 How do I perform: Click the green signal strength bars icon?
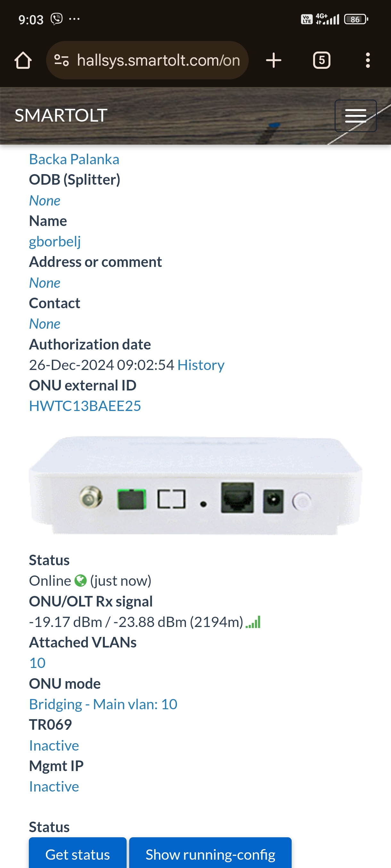coord(253,622)
